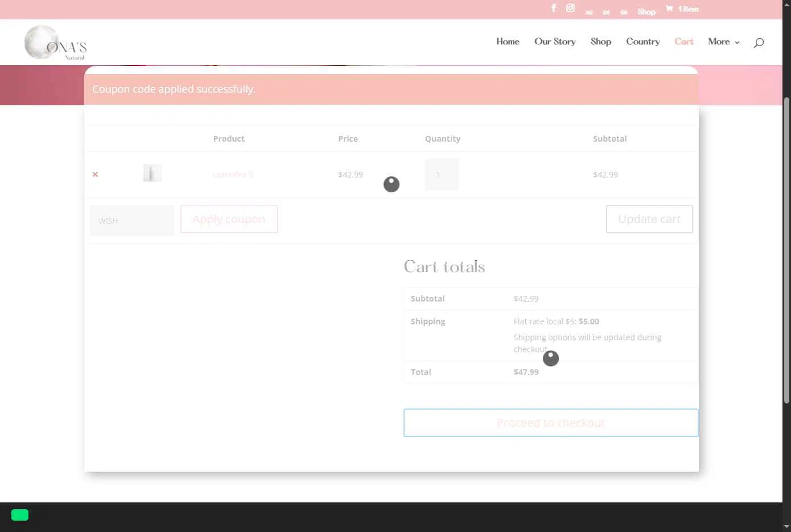Open the Luna Pro 5 product link

[233, 175]
